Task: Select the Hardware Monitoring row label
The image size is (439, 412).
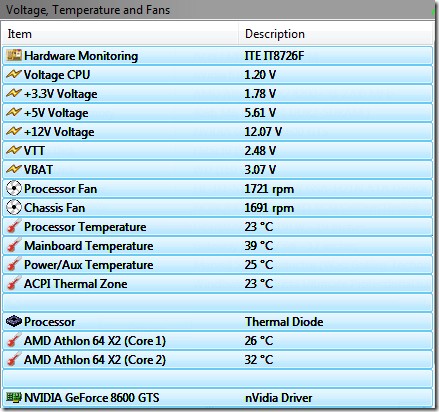Action: coord(81,56)
